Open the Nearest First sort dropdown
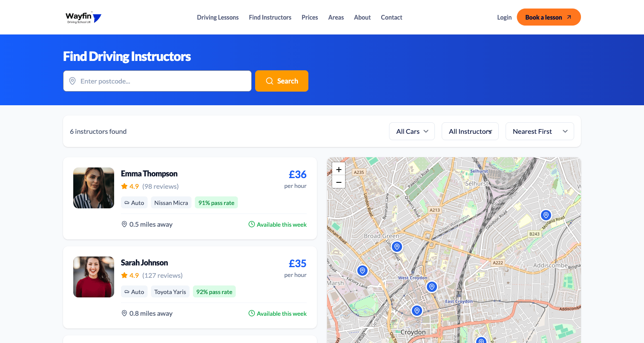 click(x=540, y=131)
